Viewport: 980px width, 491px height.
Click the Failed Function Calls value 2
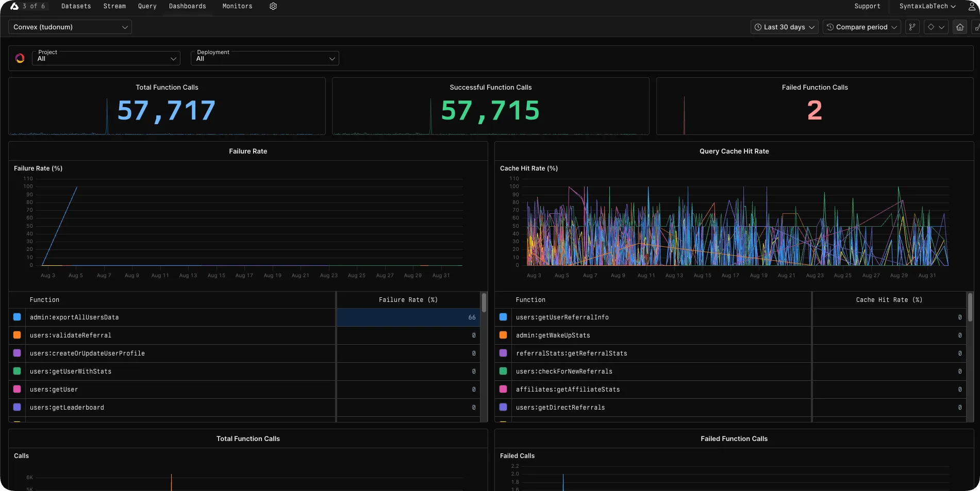pyautogui.click(x=815, y=111)
